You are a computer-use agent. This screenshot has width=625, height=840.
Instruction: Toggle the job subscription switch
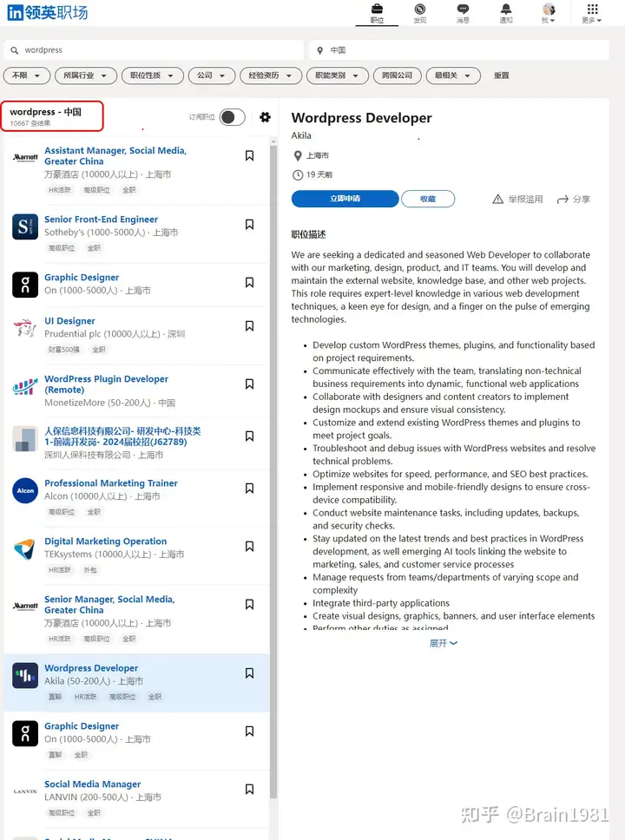point(232,117)
